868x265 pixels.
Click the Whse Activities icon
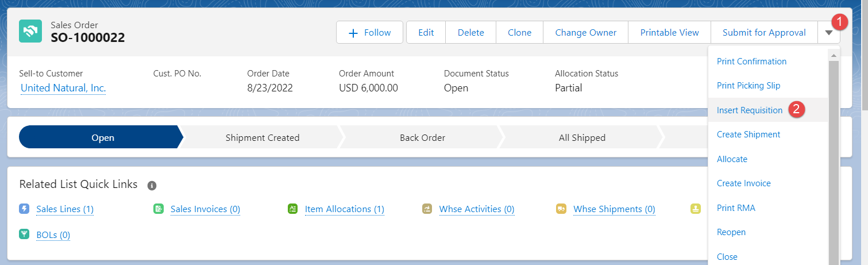pyautogui.click(x=427, y=209)
